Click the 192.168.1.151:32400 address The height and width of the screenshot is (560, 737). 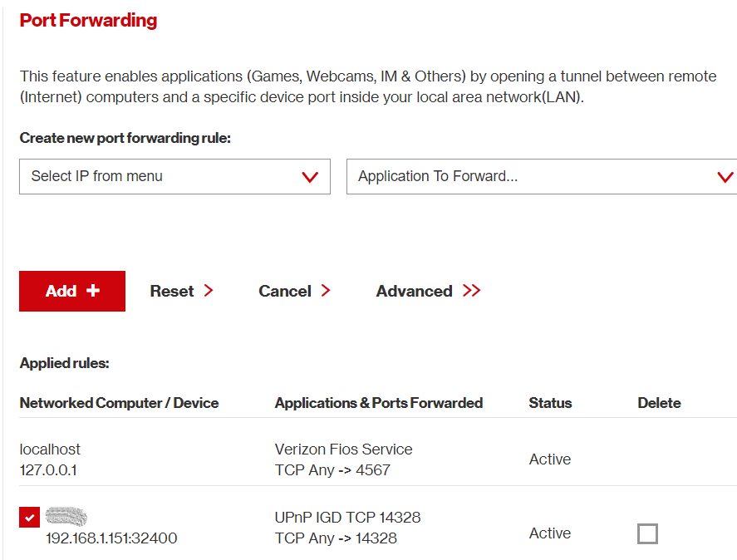click(x=111, y=538)
